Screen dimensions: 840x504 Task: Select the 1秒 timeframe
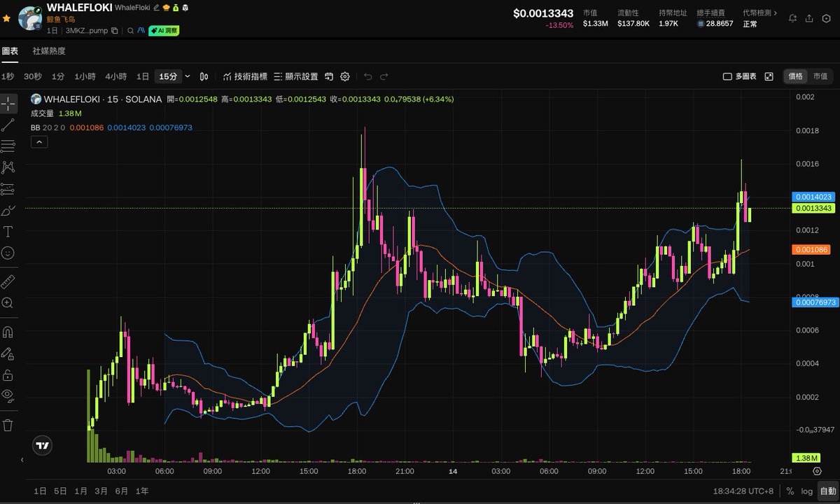click(8, 76)
